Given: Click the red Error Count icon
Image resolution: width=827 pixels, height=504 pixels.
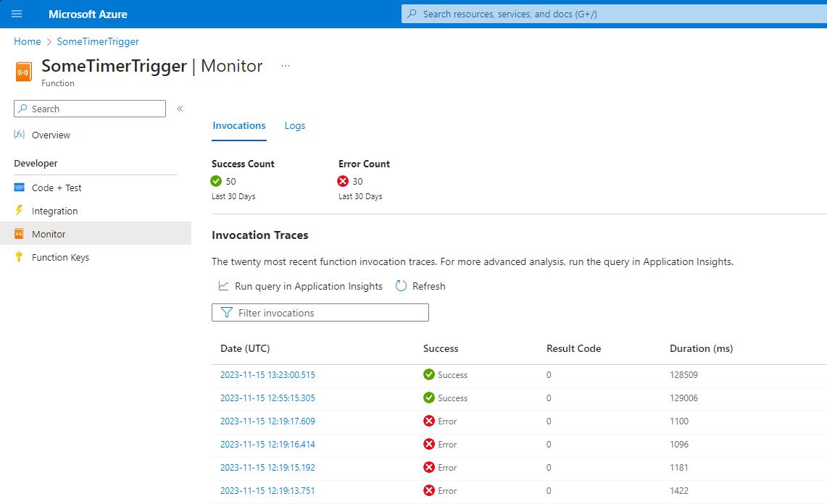Looking at the screenshot, I should (x=343, y=181).
